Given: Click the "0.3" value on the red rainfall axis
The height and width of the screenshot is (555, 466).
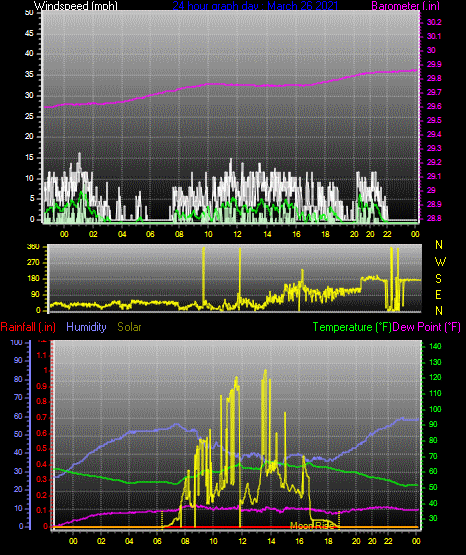Looking at the screenshot, I should pos(42,479).
